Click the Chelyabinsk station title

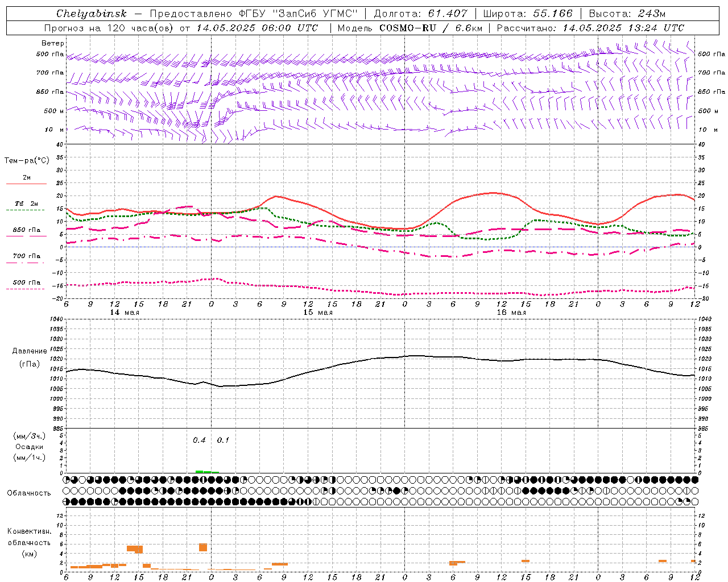[92, 13]
